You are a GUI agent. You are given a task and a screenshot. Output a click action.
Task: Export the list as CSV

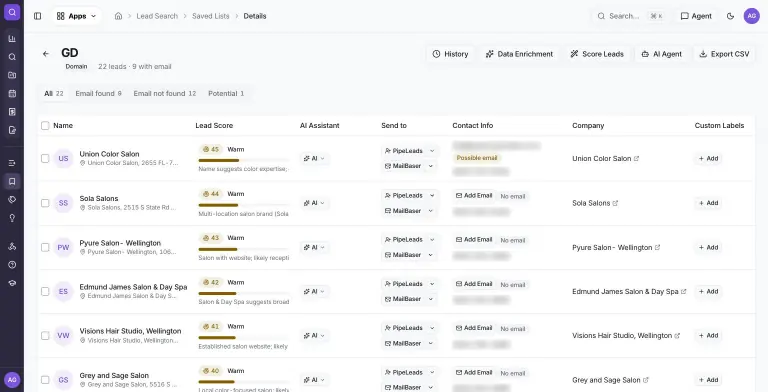click(x=724, y=54)
